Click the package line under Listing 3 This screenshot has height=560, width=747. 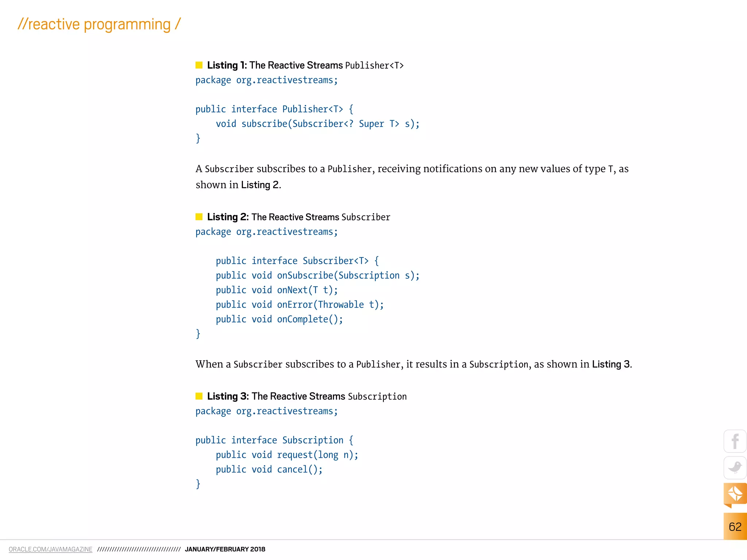(x=267, y=411)
